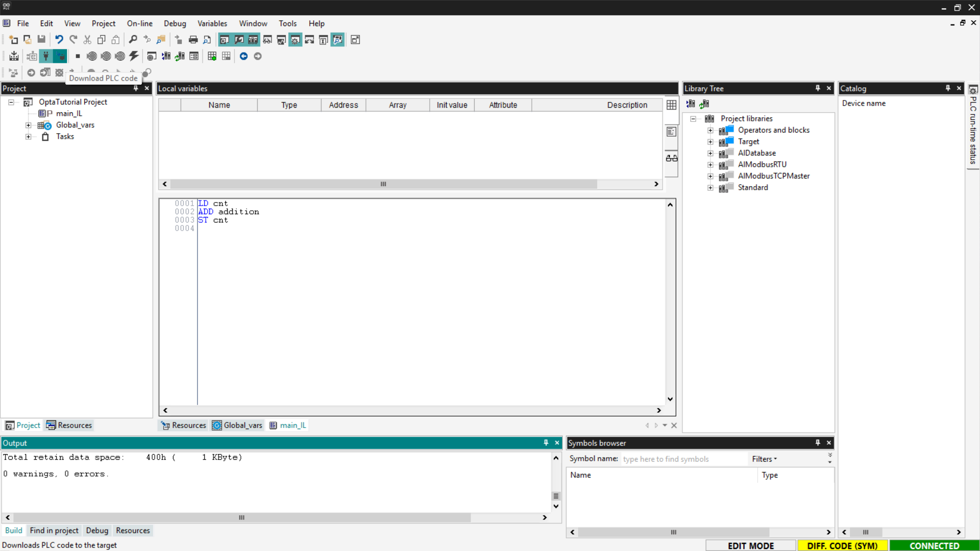The image size is (980, 551).
Task: Click the Connect to target plug icon
Action: coord(46,56)
